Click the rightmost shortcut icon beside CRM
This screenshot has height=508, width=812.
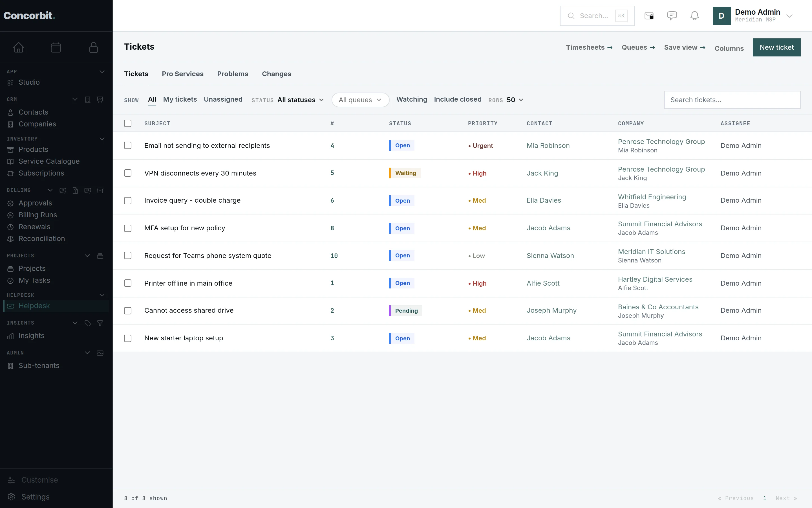click(100, 99)
